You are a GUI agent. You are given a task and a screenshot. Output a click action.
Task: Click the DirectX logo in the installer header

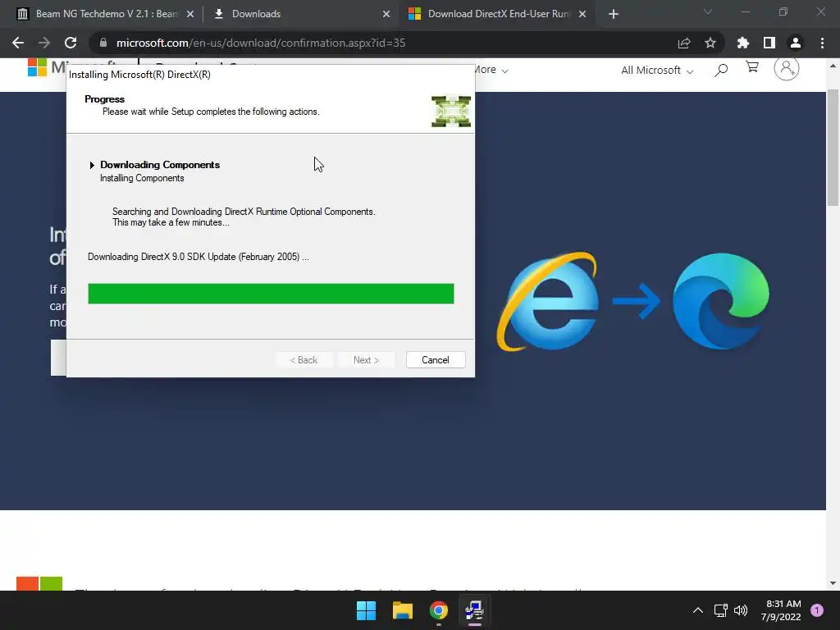451,112
